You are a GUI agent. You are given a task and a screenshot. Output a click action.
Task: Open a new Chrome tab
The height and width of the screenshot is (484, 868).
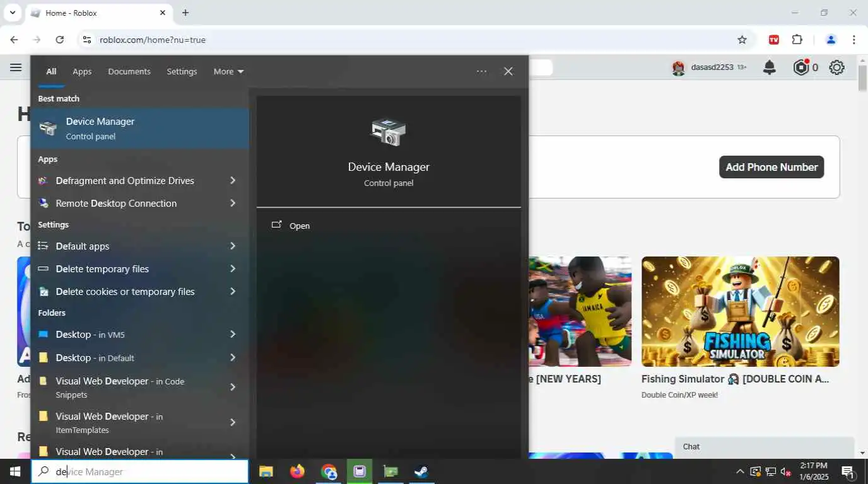click(x=185, y=13)
